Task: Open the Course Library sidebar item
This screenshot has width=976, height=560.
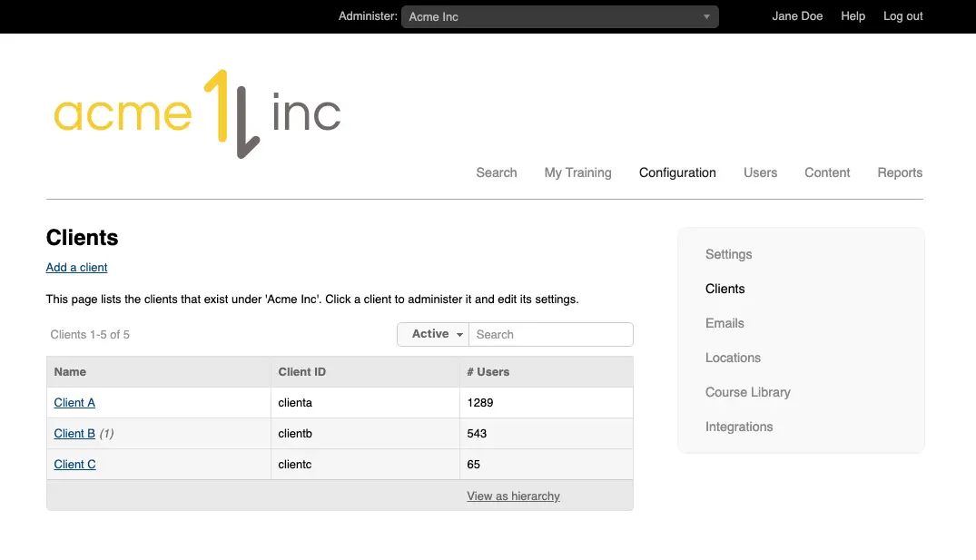Action: click(748, 392)
